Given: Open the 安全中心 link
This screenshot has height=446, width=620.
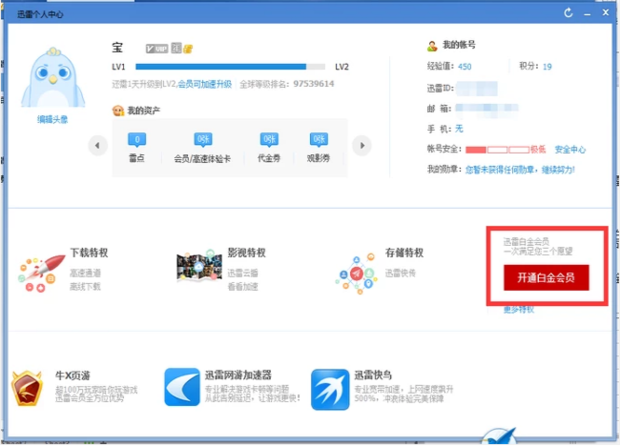Looking at the screenshot, I should click(570, 149).
